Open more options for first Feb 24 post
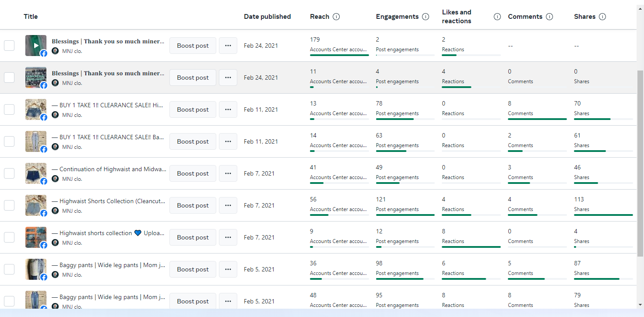Viewport: 644px width, 317px height. point(228,46)
